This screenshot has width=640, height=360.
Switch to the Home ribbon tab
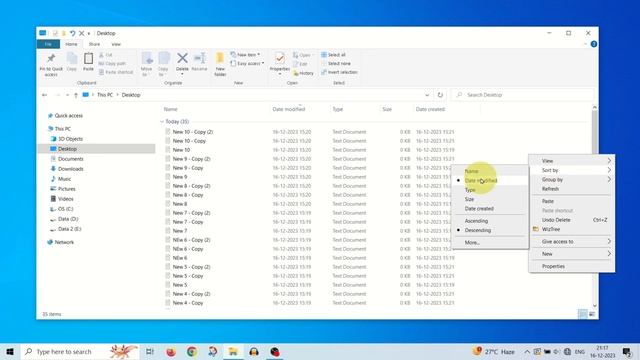tap(71, 44)
